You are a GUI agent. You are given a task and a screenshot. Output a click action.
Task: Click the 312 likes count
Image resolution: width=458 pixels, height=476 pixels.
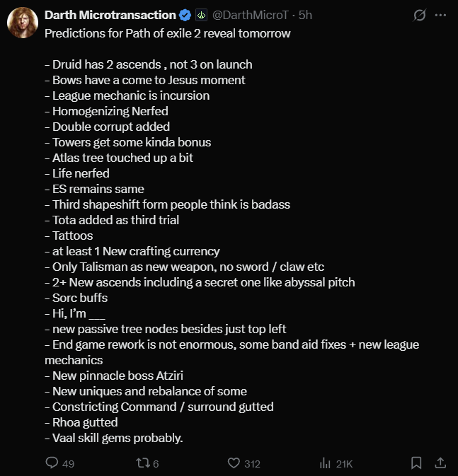pos(251,464)
